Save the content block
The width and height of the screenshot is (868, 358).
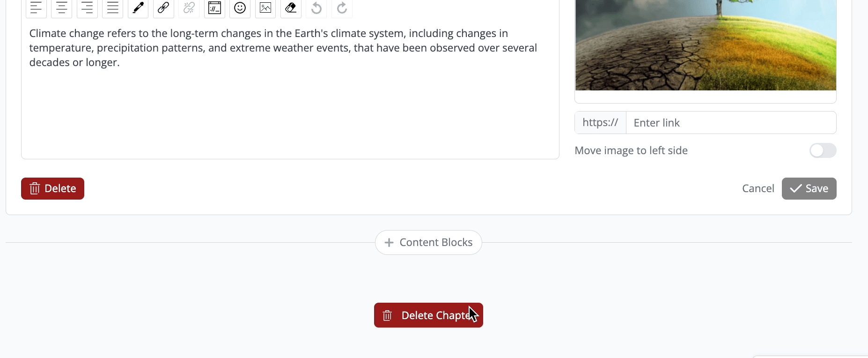tap(809, 188)
